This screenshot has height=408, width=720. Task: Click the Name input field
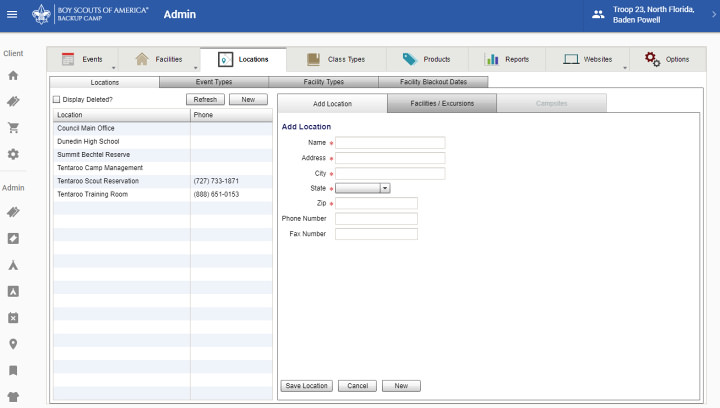coord(390,143)
